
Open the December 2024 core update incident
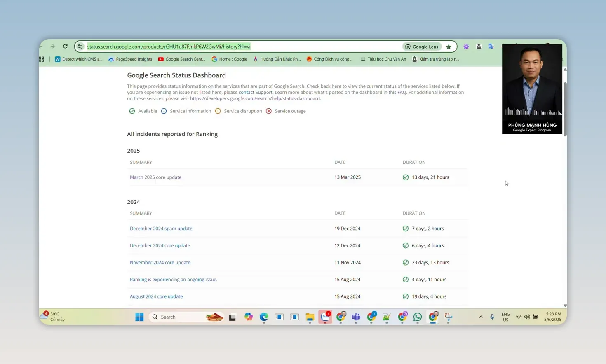(160, 245)
